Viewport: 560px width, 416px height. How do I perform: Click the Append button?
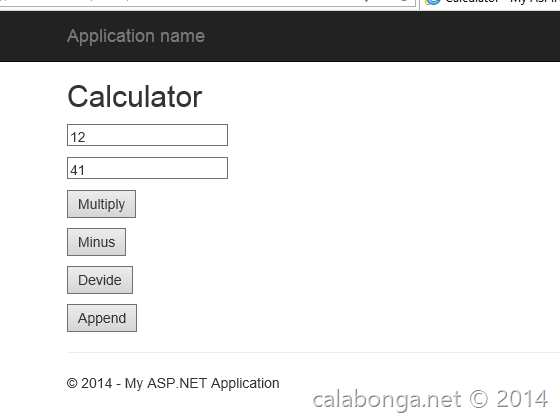point(102,318)
